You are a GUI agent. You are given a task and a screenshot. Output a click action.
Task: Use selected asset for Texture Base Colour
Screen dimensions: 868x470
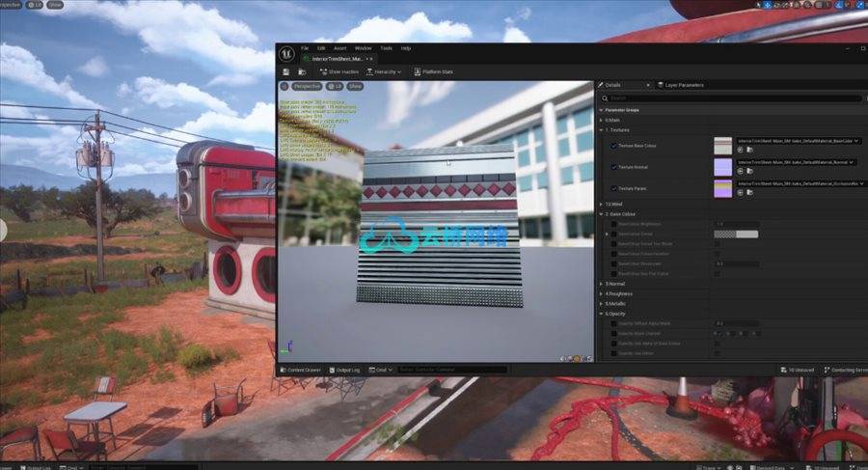tap(741, 150)
